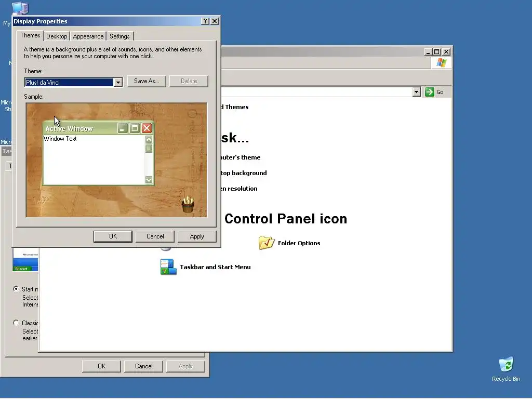Expand the Control Panel address bar dropdown

pos(417,92)
